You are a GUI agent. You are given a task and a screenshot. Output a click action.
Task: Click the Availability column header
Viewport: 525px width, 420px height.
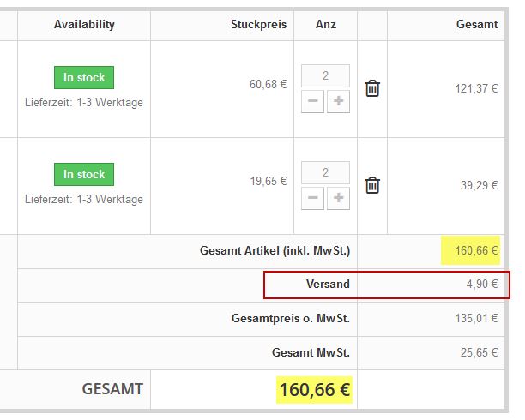pos(84,25)
